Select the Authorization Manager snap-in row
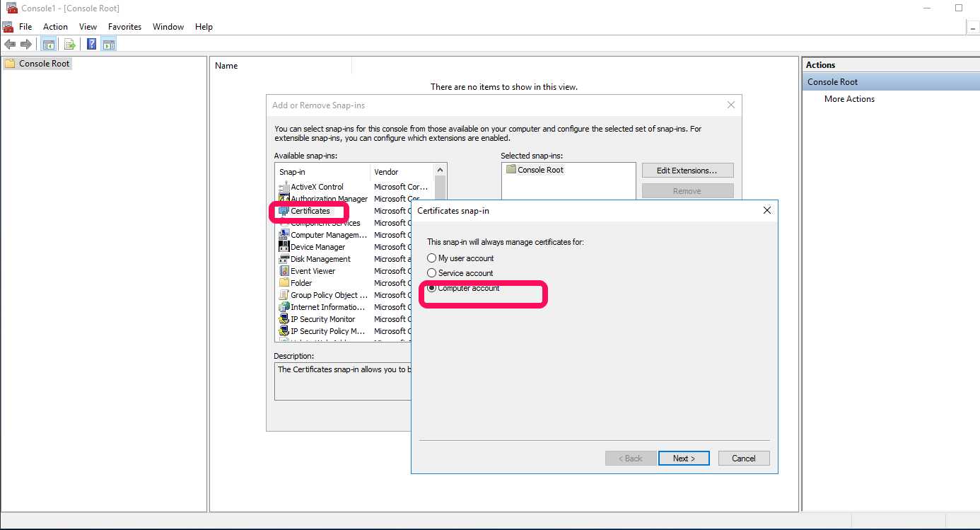 click(x=355, y=199)
